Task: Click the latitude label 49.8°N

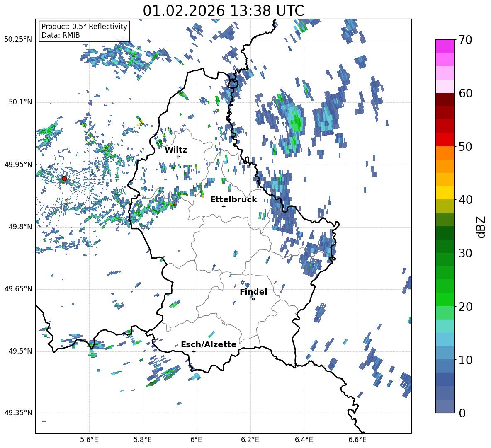Action: coord(20,227)
